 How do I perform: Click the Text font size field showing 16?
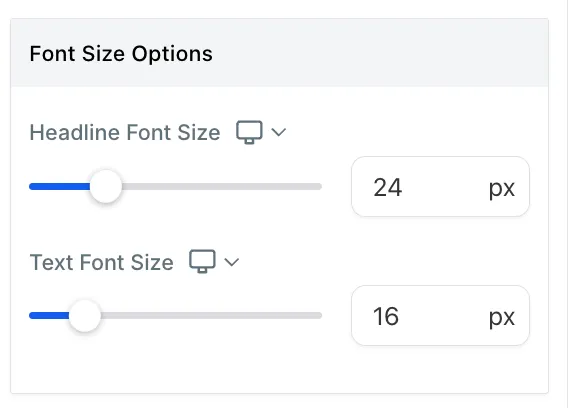[x=440, y=316]
